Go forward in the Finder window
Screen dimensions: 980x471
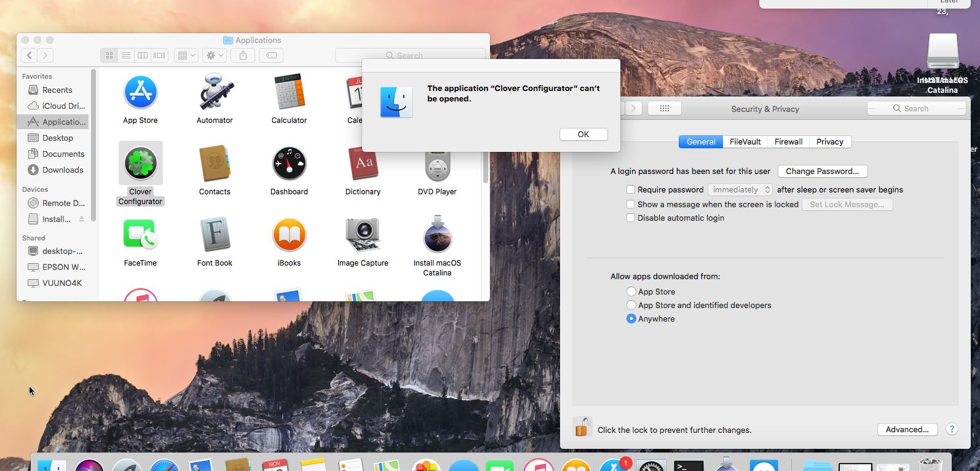[45, 55]
